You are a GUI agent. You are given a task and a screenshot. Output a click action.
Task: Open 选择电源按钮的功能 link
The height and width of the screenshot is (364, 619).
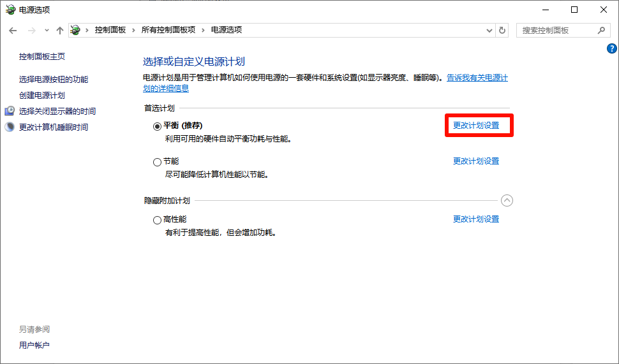[54, 79]
